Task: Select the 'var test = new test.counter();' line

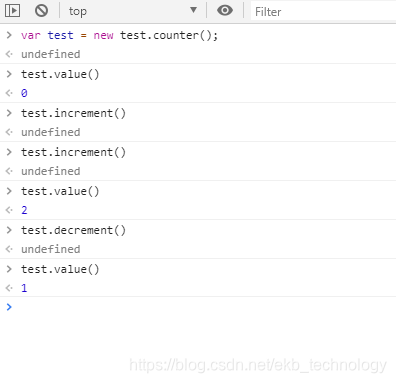Action: (x=119, y=35)
